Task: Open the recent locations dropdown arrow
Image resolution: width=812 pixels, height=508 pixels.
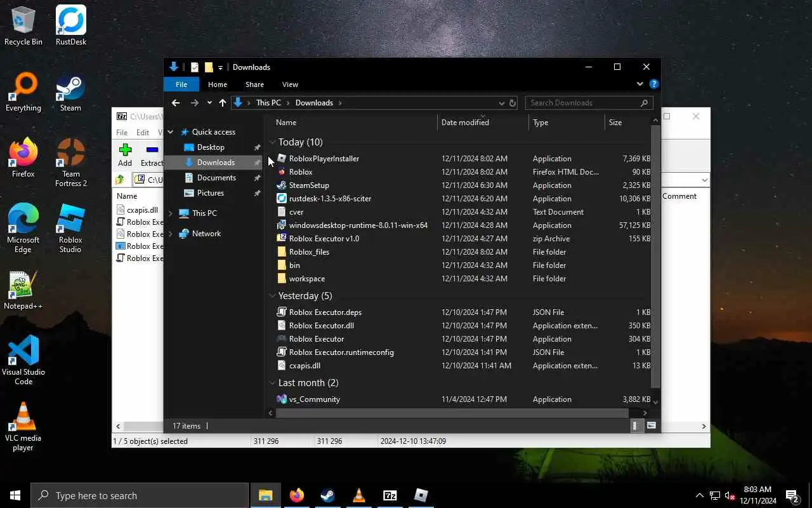Action: pos(209,103)
